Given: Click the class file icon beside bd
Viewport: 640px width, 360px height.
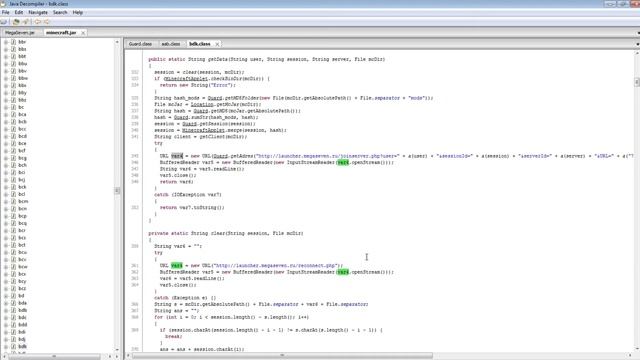Looking at the screenshot, I should 13,296.
